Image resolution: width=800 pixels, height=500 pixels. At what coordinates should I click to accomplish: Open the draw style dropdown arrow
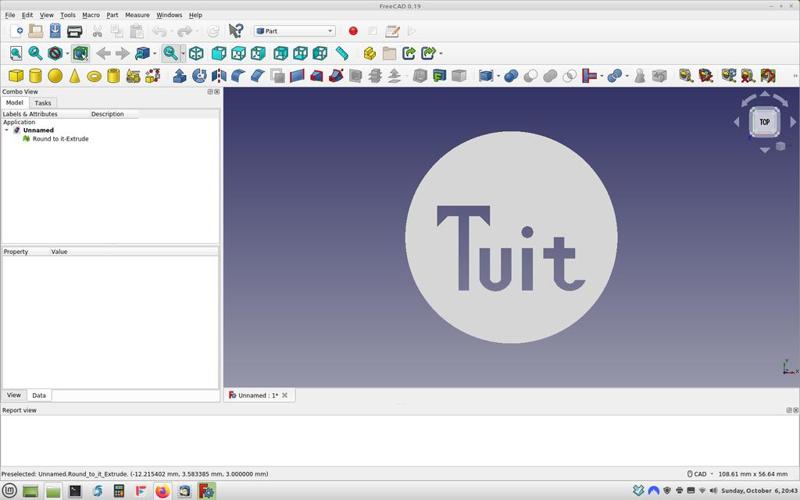coord(67,54)
